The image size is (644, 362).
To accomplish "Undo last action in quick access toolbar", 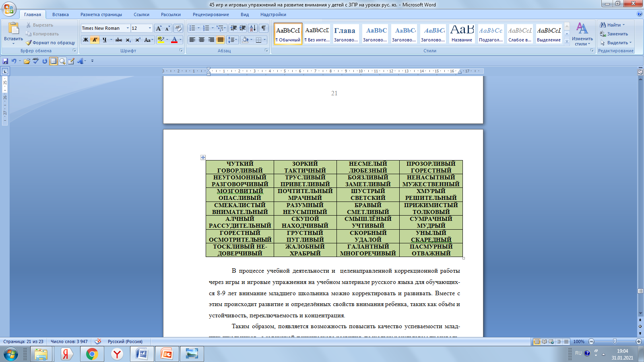I will click(14, 61).
